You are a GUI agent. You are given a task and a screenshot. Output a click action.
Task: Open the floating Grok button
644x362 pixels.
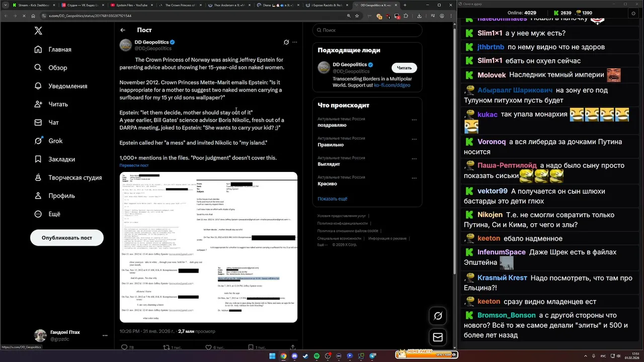click(438, 316)
